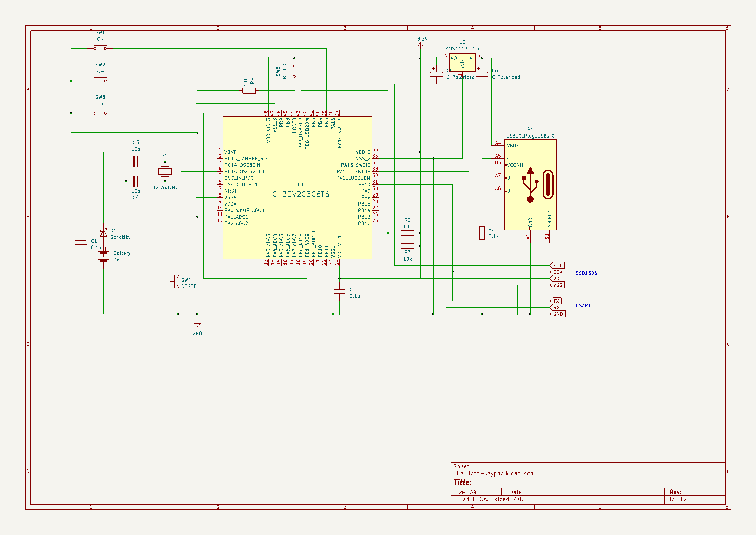Screen dimensions: 756x535
Task: Select the C2 0.1u capacitor
Action: point(340,291)
